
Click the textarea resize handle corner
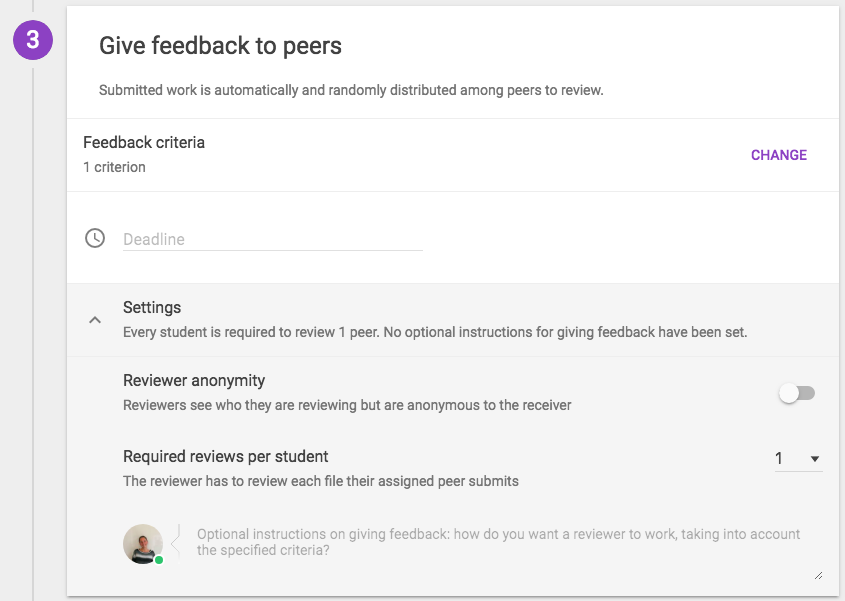(x=818, y=576)
